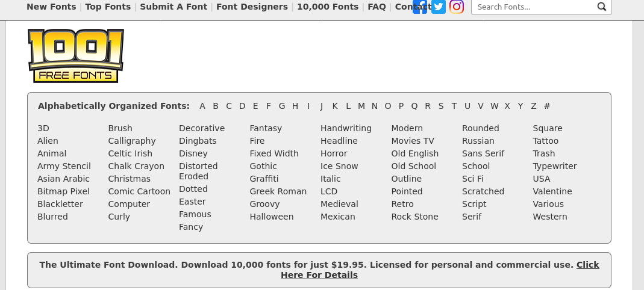Browse fonts starting with letter Q
Screen dimensions: 644x290
coord(414,106)
